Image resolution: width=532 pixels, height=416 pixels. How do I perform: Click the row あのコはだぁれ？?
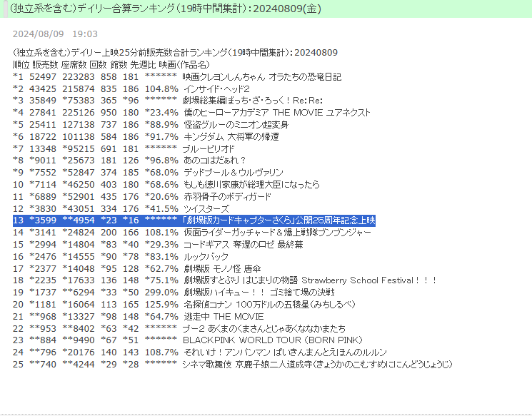point(129,161)
